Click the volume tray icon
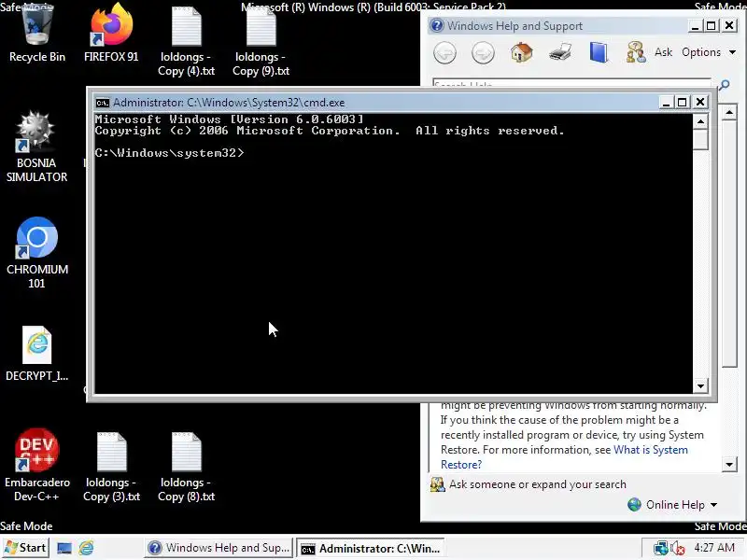Viewport: 747px width, 560px height. click(x=678, y=548)
